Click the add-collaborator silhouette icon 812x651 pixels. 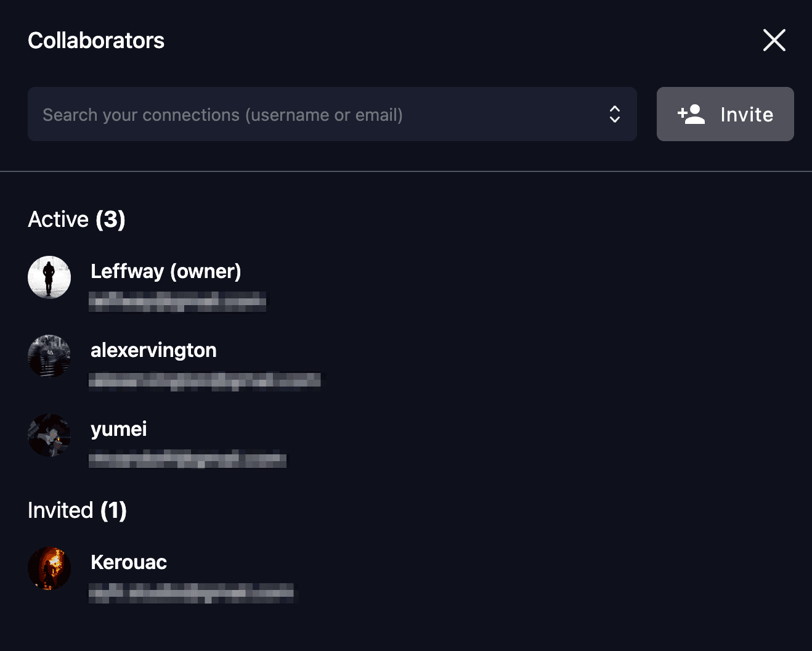click(691, 113)
